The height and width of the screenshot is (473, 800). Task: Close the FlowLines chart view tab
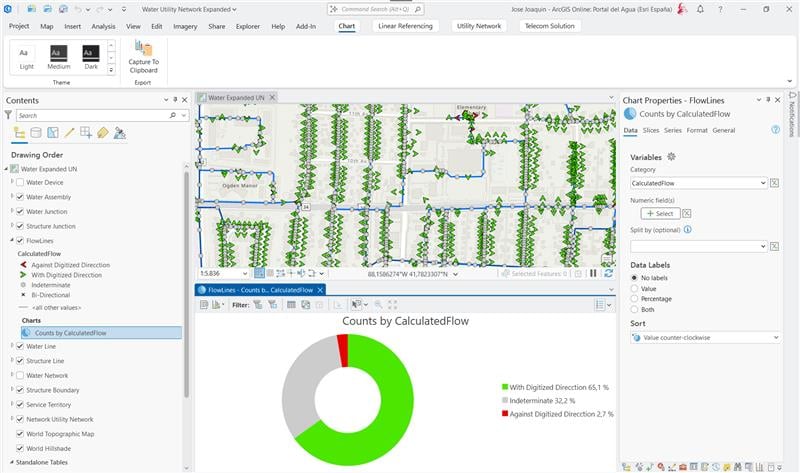coord(320,290)
